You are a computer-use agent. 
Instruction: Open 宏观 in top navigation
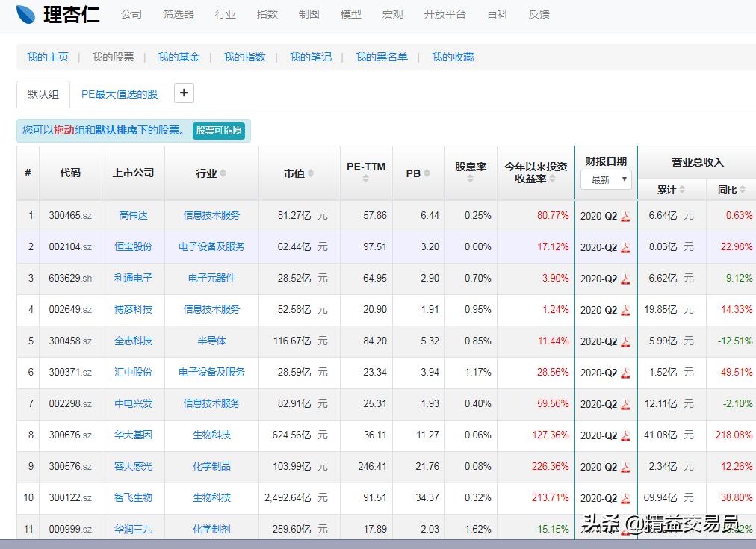click(392, 14)
